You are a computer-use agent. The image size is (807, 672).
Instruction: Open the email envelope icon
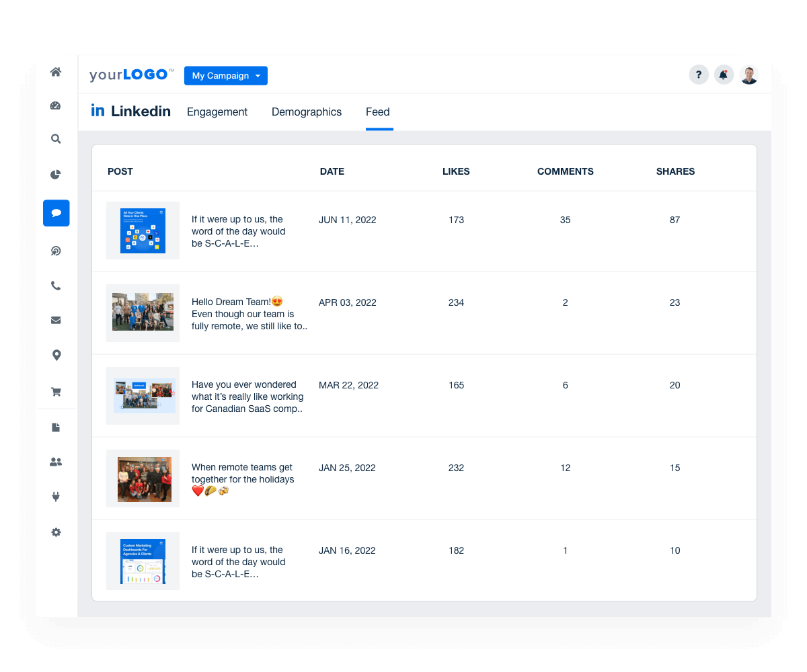click(56, 321)
